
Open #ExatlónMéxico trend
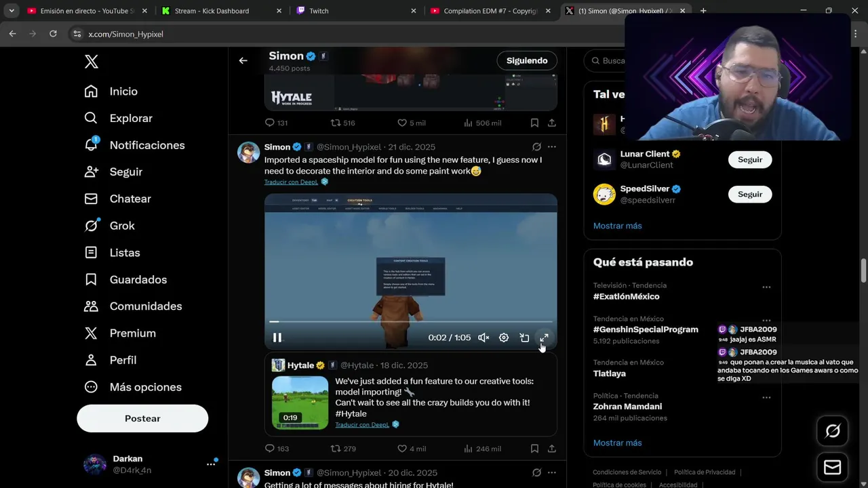(626, 296)
